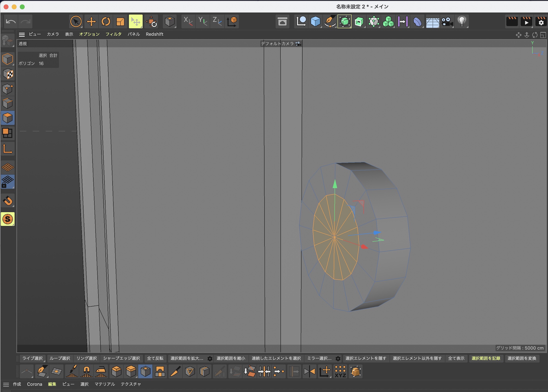Open render settings clapperboard with gear
The image size is (548, 392).
pyautogui.click(x=541, y=21)
